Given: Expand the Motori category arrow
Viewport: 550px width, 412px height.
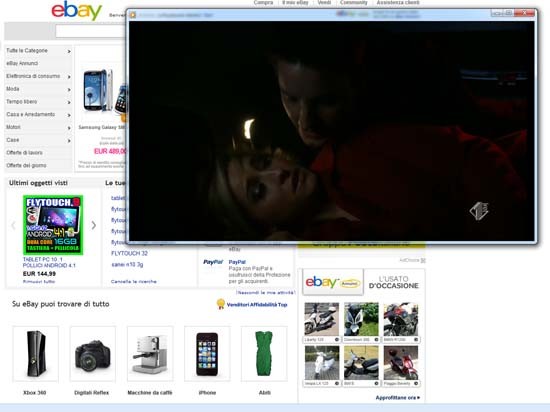Looking at the screenshot, I should click(69, 128).
